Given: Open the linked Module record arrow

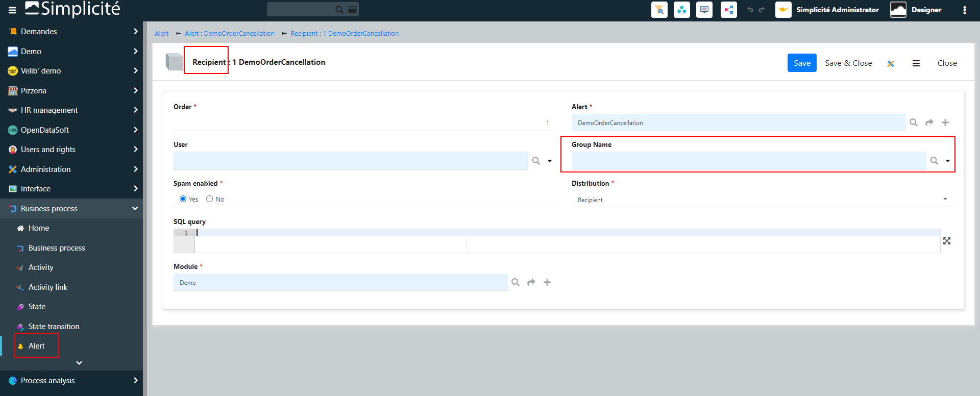Looking at the screenshot, I should (531, 282).
